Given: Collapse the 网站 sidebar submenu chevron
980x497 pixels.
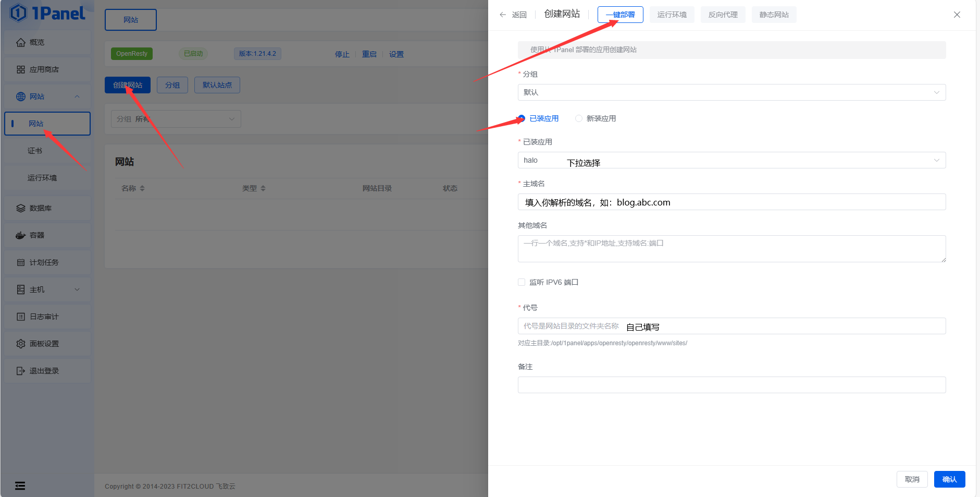Looking at the screenshot, I should point(77,96).
